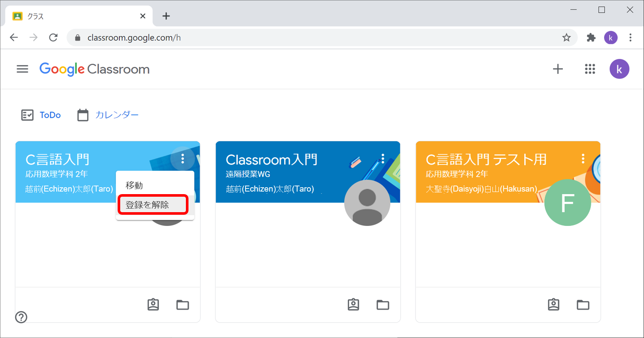Open a new browser tab
This screenshot has width=644, height=338.
[166, 16]
